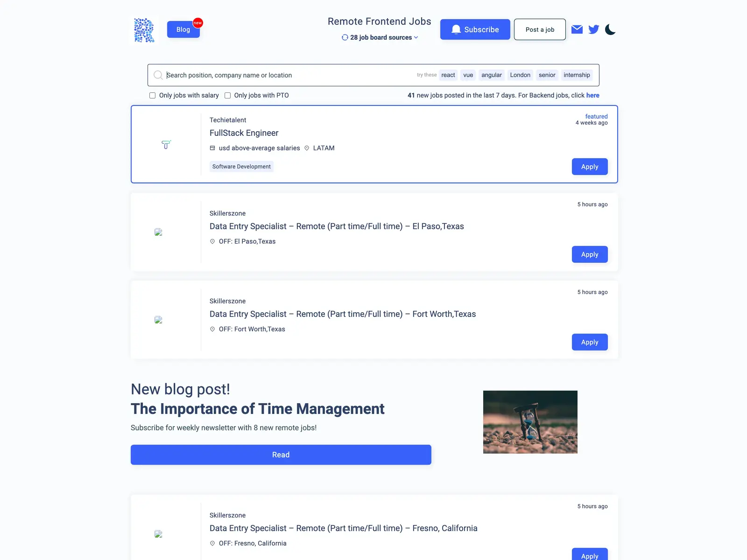Toggle dark mode with the moon icon
Image resolution: width=747 pixels, height=560 pixels.
click(x=610, y=29)
